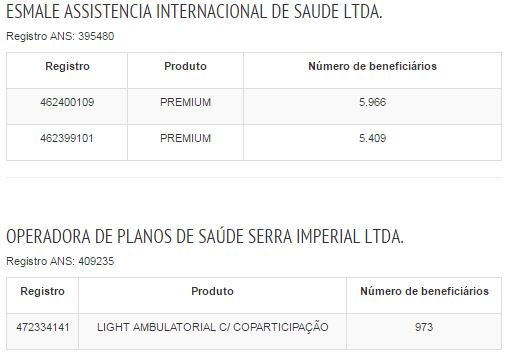The height and width of the screenshot is (361, 507).
Task: Click PREMIUM product in the 462399101 row
Action: (x=185, y=138)
